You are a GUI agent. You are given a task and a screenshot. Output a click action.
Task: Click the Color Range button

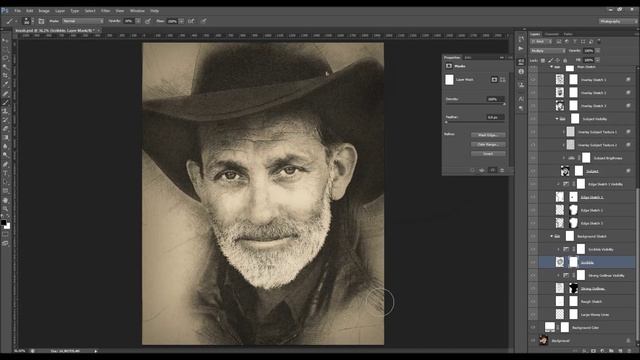coord(488,144)
